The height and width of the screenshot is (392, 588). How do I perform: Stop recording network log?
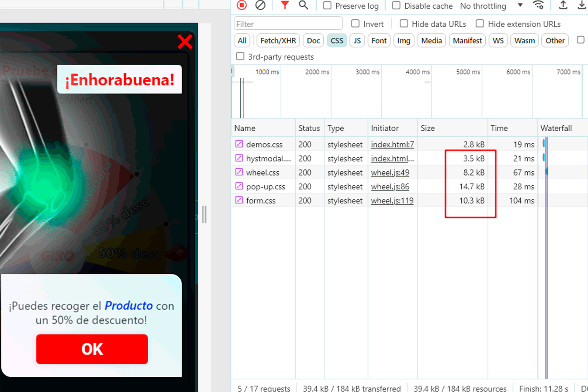(242, 5)
